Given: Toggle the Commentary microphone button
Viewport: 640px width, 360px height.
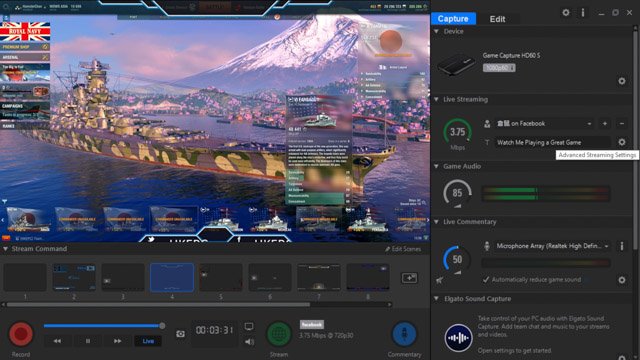Looking at the screenshot, I should 404,334.
